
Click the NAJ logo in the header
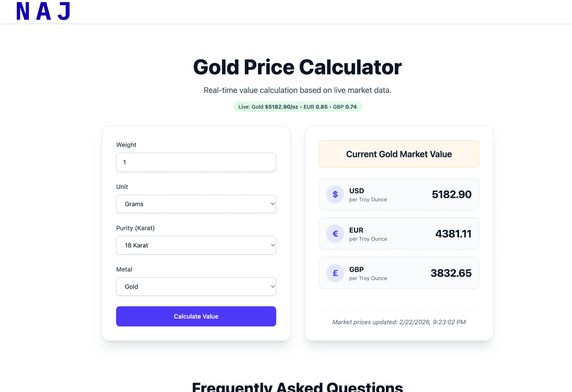42,11
